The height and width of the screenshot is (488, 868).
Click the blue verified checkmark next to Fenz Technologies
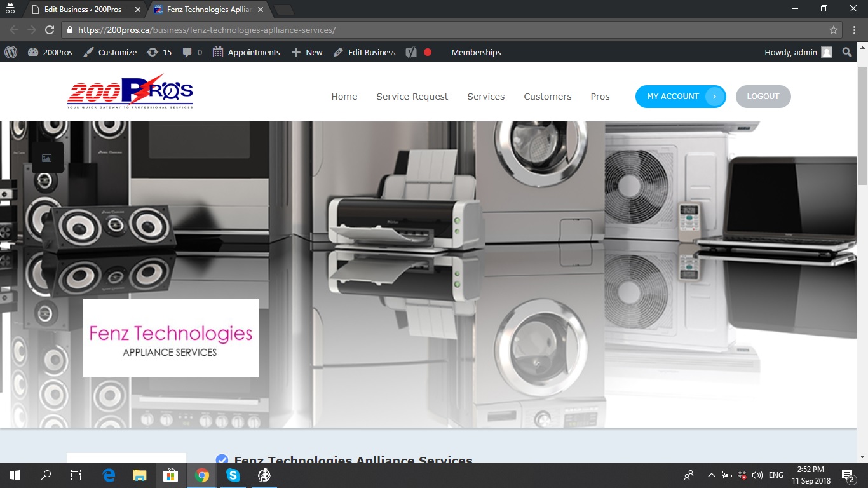click(x=222, y=460)
